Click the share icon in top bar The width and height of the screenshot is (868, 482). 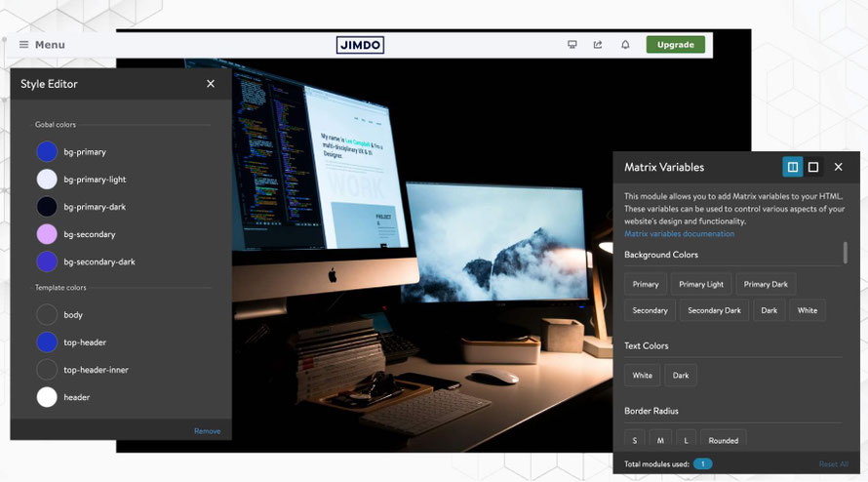pyautogui.click(x=598, y=45)
